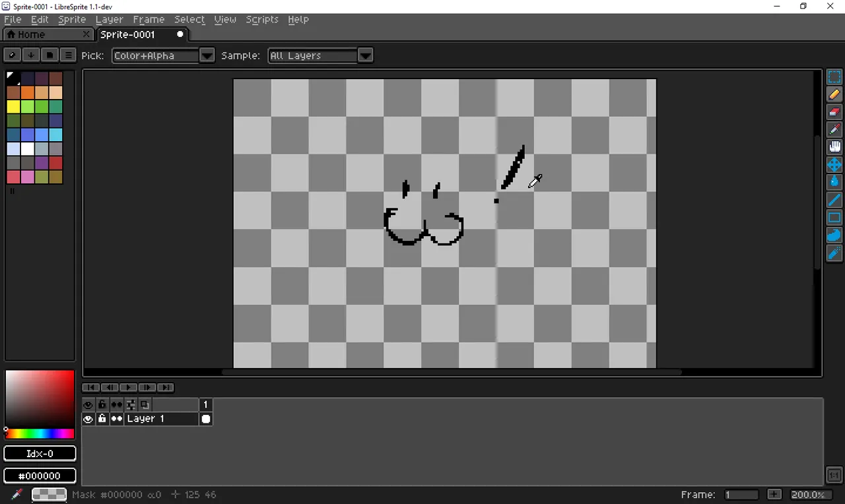Image resolution: width=845 pixels, height=504 pixels.
Task: Select the Move tool
Action: tap(834, 164)
